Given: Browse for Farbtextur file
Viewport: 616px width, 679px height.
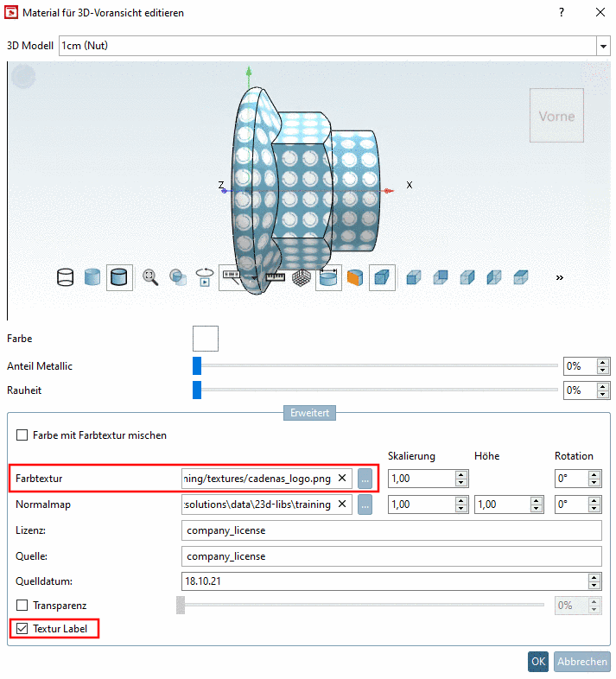Looking at the screenshot, I should [365, 479].
